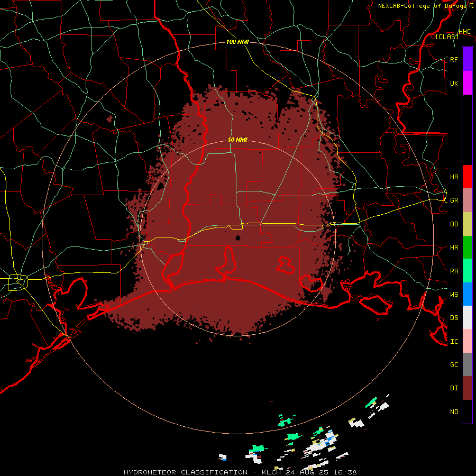This screenshot has height=476, width=476.
Task: Click the GR pink-brown legend swatch
Action: coord(467,200)
